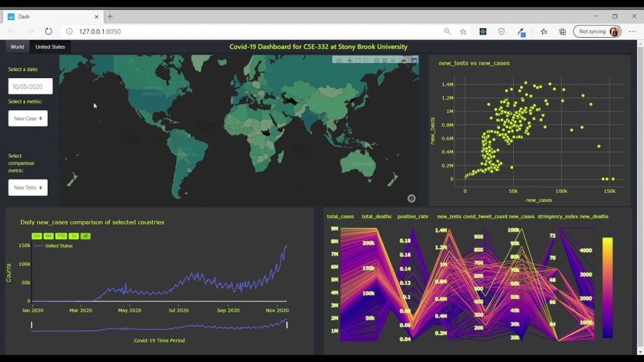Go forward in browser history
Screen dimensions: 644x362
coord(30,31)
